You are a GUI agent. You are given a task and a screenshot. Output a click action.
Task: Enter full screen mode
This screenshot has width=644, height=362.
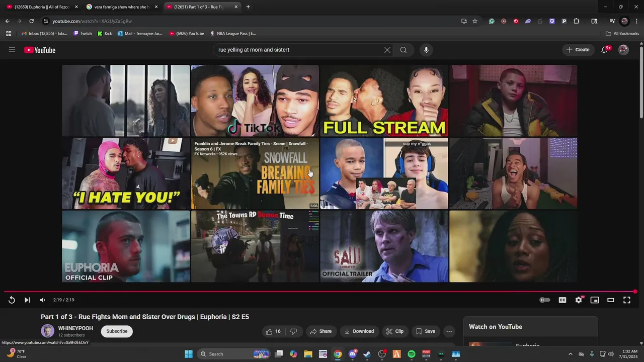click(x=627, y=300)
